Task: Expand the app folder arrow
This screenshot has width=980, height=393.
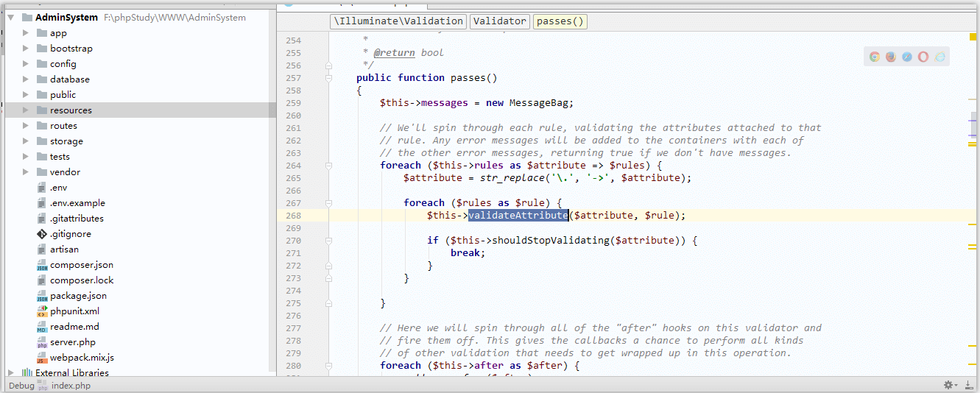Action: (26, 33)
